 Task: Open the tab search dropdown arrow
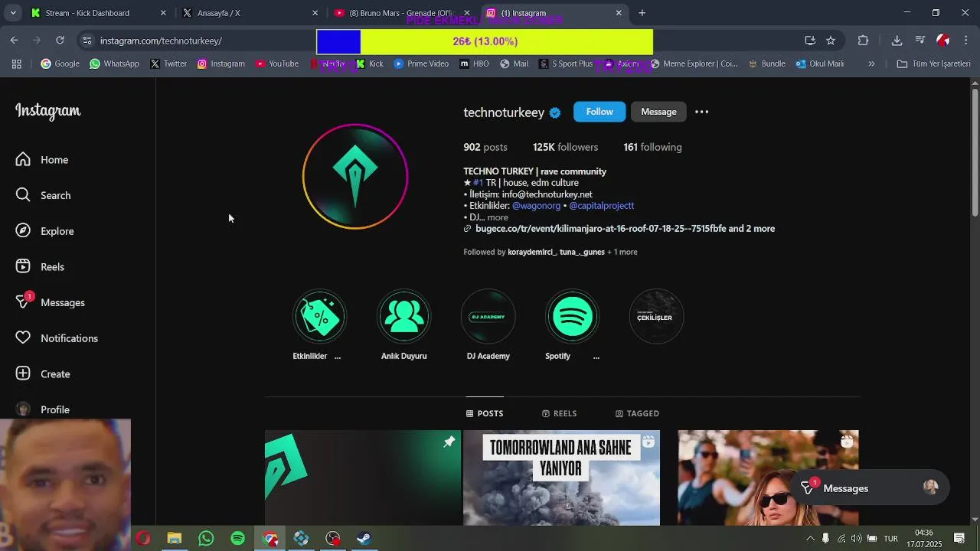[x=13, y=13]
